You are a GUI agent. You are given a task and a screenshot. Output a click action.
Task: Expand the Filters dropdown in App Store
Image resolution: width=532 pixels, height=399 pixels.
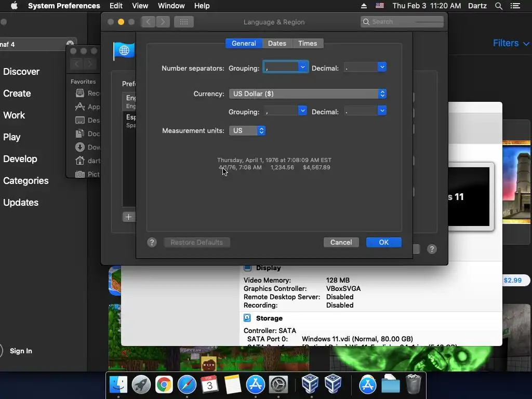511,43
